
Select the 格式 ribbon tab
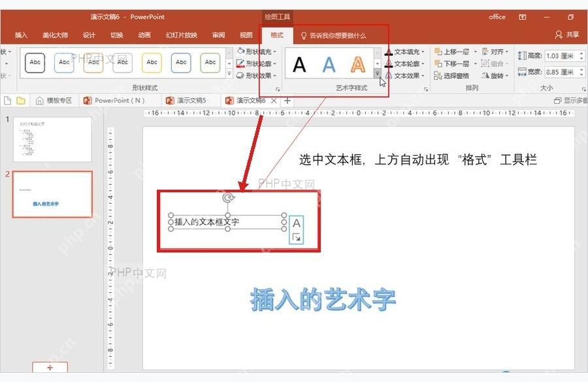click(x=277, y=35)
